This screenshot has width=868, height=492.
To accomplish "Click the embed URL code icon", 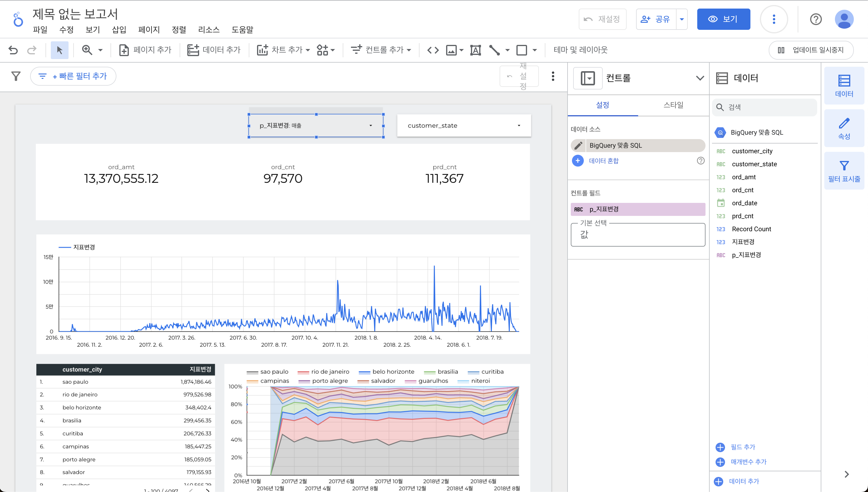I will 433,50.
